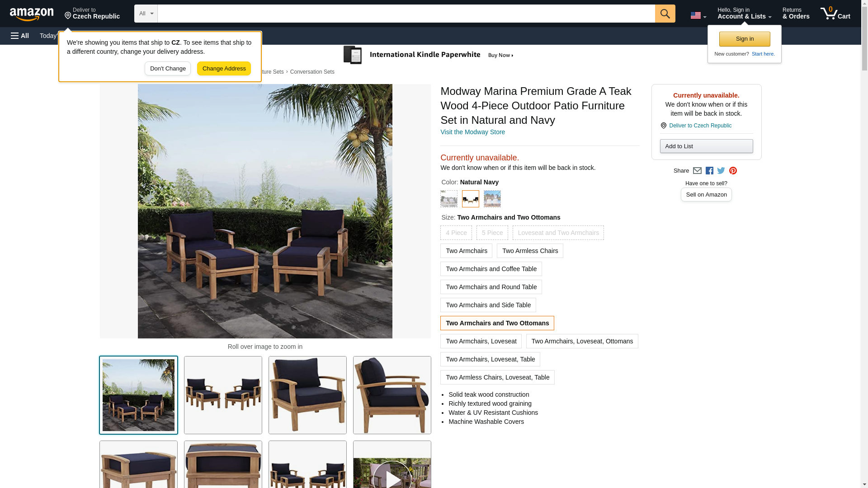The width and height of the screenshot is (868, 488).
Task: Visit the Modway Store link
Action: tap(472, 132)
